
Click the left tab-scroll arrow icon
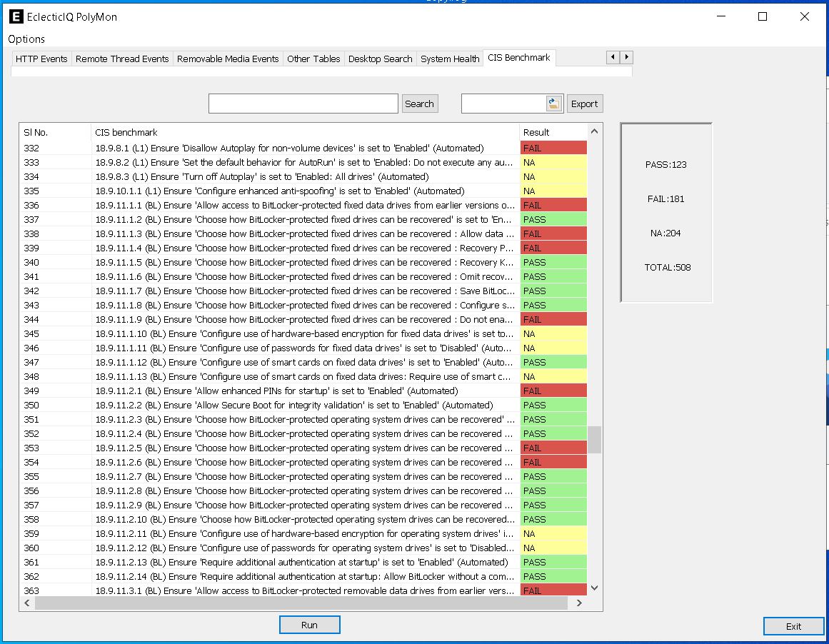tap(612, 57)
